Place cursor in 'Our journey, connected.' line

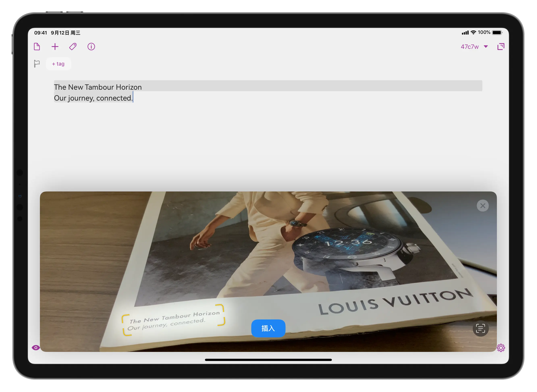click(93, 98)
